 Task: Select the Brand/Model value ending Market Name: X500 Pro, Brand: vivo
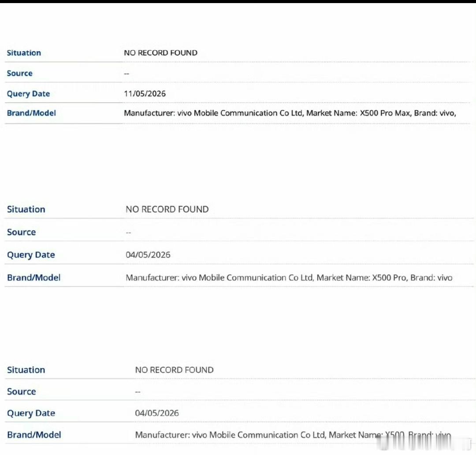pos(289,278)
